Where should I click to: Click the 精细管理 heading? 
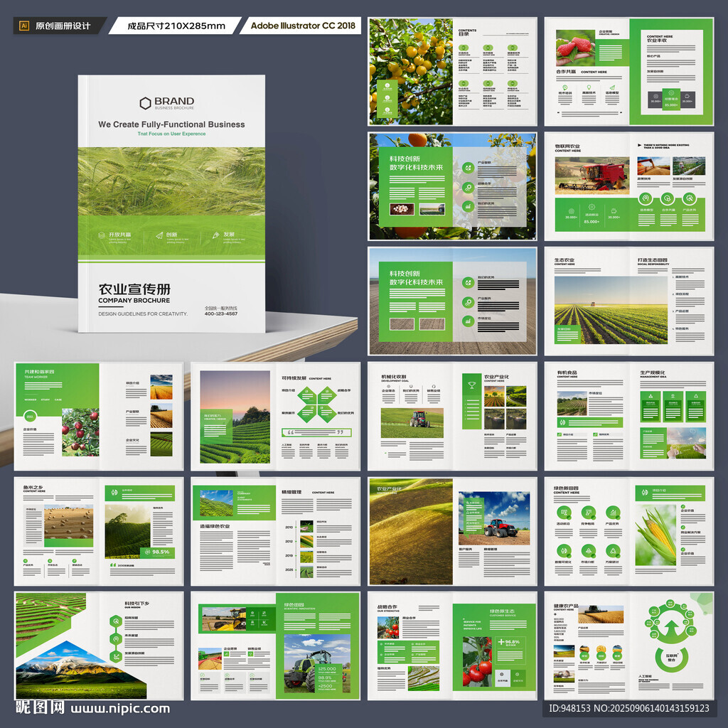point(291,492)
